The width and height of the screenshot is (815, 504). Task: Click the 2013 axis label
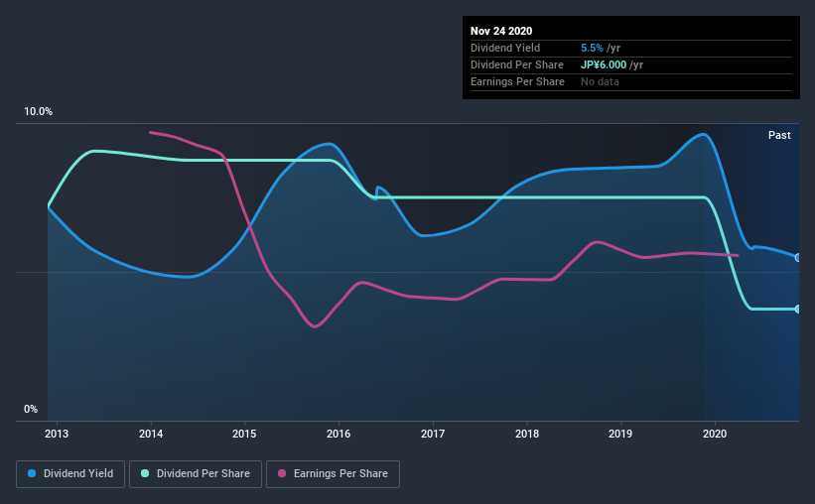pyautogui.click(x=57, y=434)
